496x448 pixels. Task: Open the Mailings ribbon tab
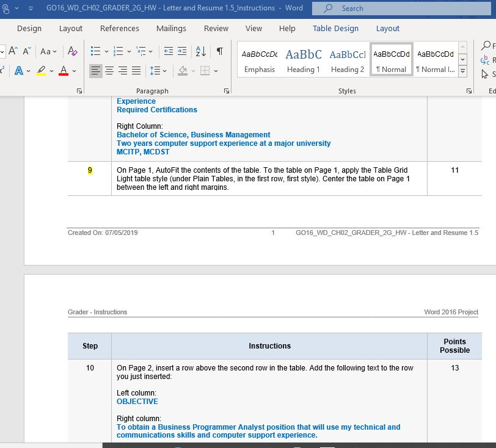pyautogui.click(x=171, y=28)
